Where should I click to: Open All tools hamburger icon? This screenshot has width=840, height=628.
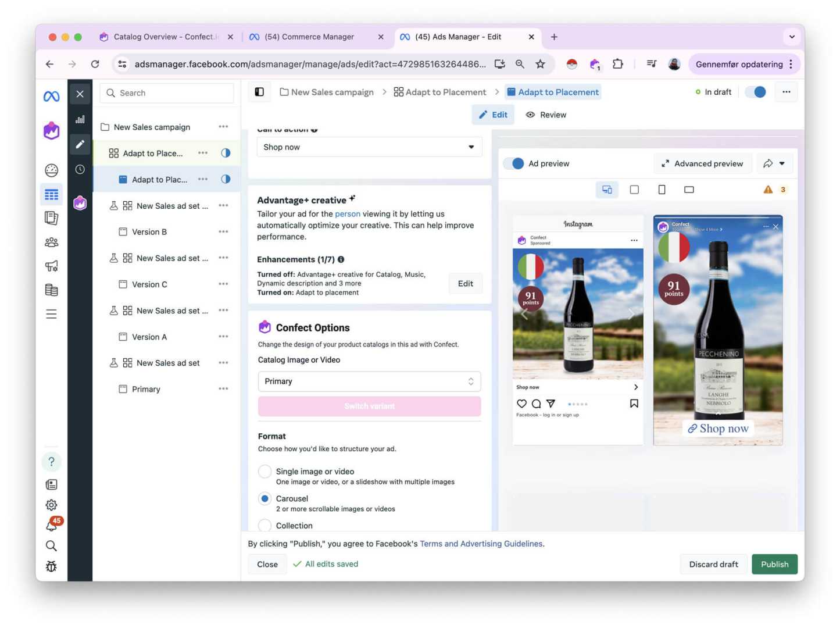tap(51, 314)
